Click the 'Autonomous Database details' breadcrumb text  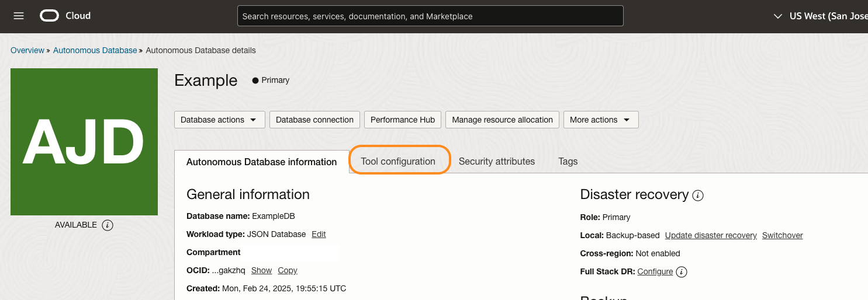[x=200, y=50]
